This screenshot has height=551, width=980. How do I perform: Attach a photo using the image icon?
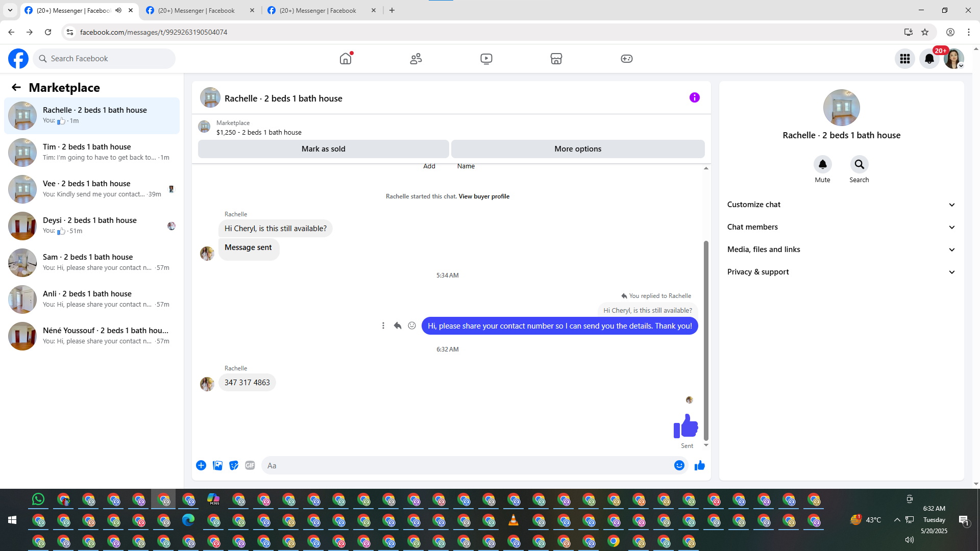coord(217,465)
